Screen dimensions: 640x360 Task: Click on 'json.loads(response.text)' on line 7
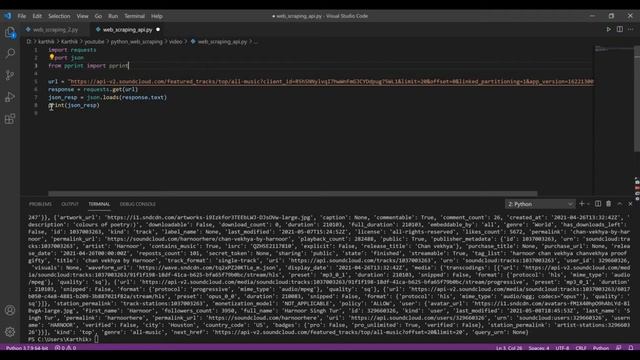point(127,97)
